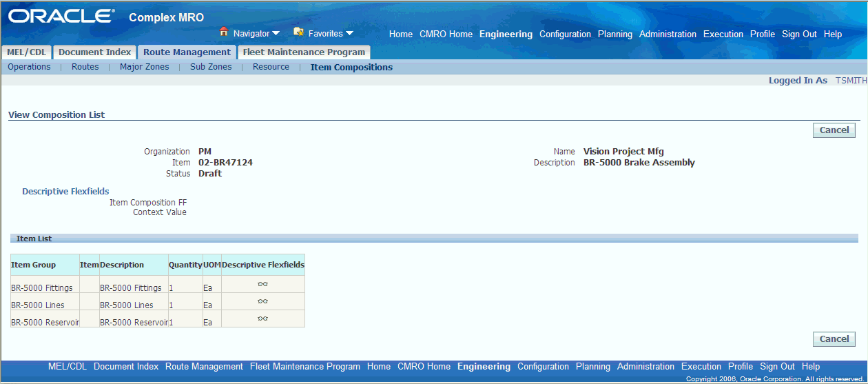
Task: Click Execution in the footer links
Action: pos(701,367)
